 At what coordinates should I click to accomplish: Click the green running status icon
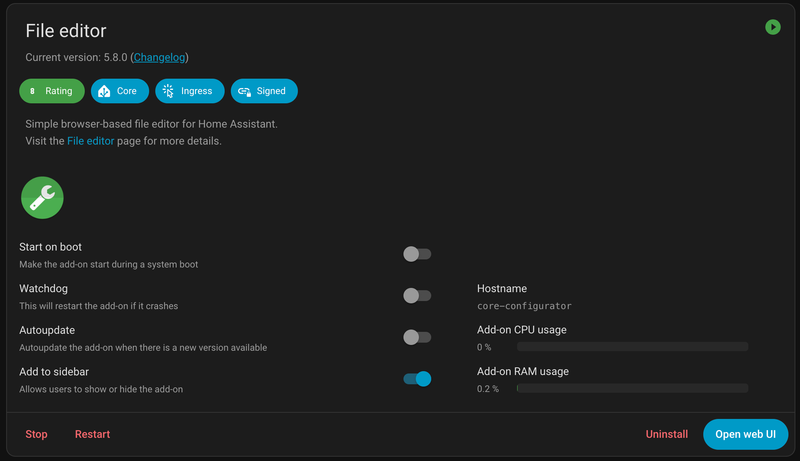point(772,27)
